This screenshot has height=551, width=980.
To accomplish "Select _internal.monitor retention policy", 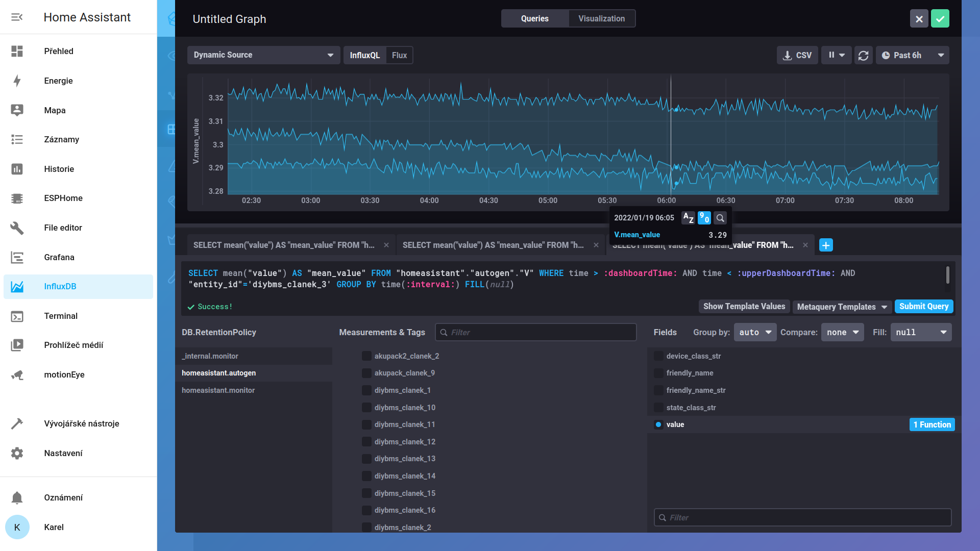I will click(254, 356).
